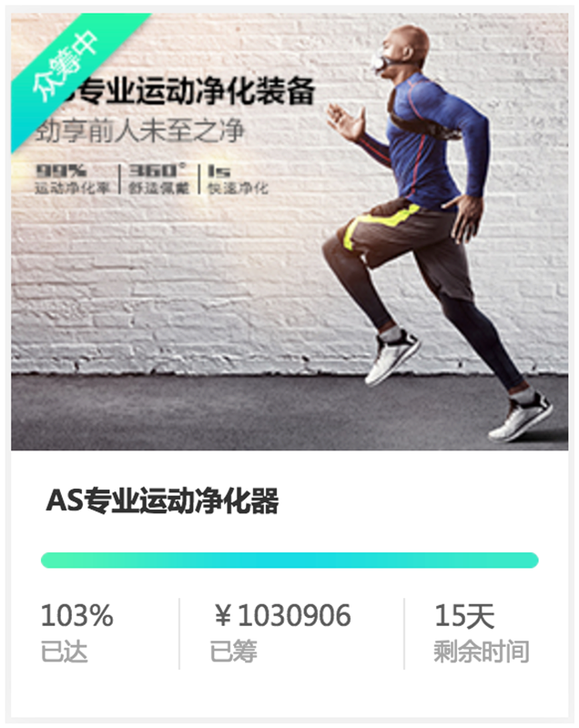This screenshot has width=579, height=728.
Task: Click the ¥1030906 raised amount
Action: (282, 616)
